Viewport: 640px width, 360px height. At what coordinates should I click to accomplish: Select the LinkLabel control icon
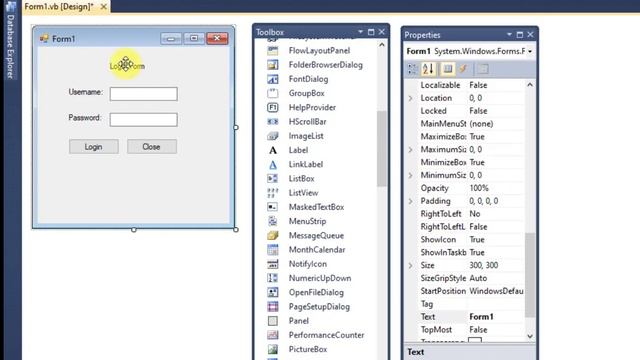tap(273, 164)
